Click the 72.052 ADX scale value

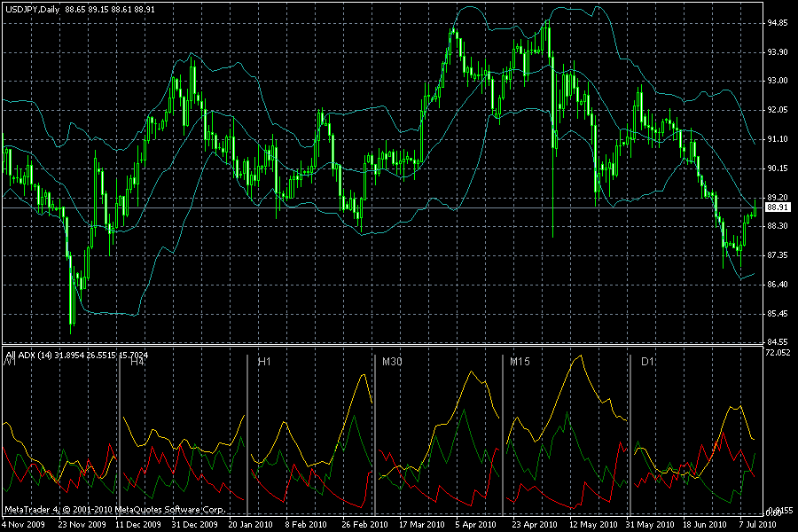coord(778,352)
